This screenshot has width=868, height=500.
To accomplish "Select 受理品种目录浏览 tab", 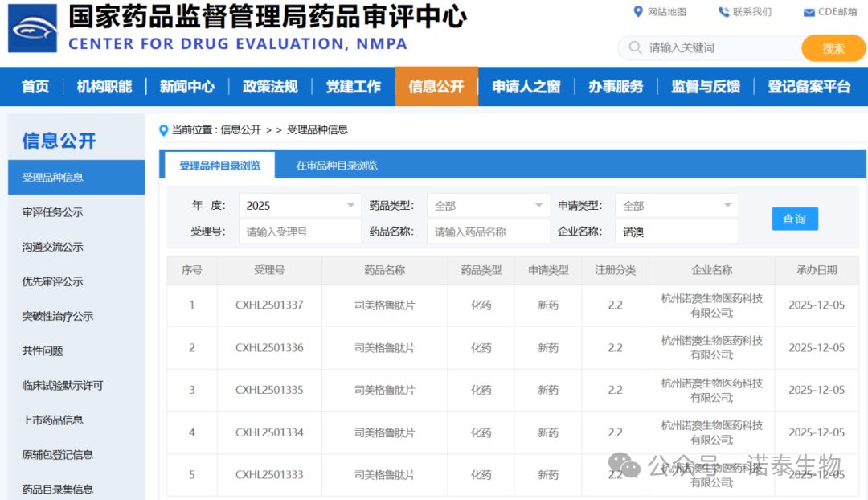I will coord(219,166).
